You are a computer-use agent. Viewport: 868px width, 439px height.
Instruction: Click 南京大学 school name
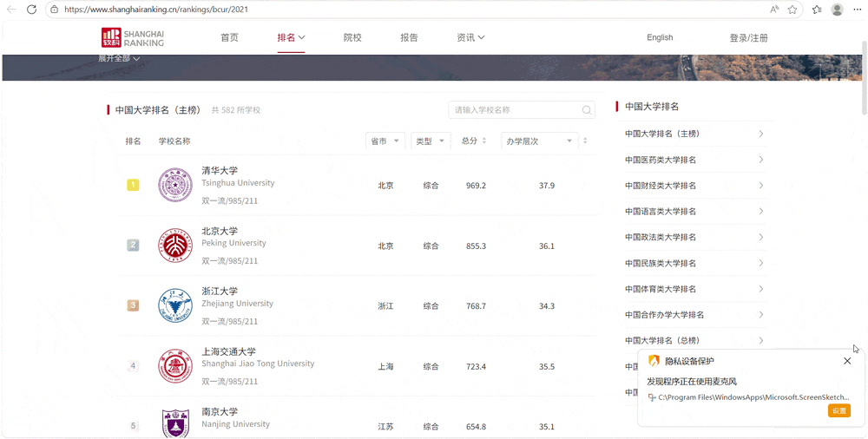(220, 412)
